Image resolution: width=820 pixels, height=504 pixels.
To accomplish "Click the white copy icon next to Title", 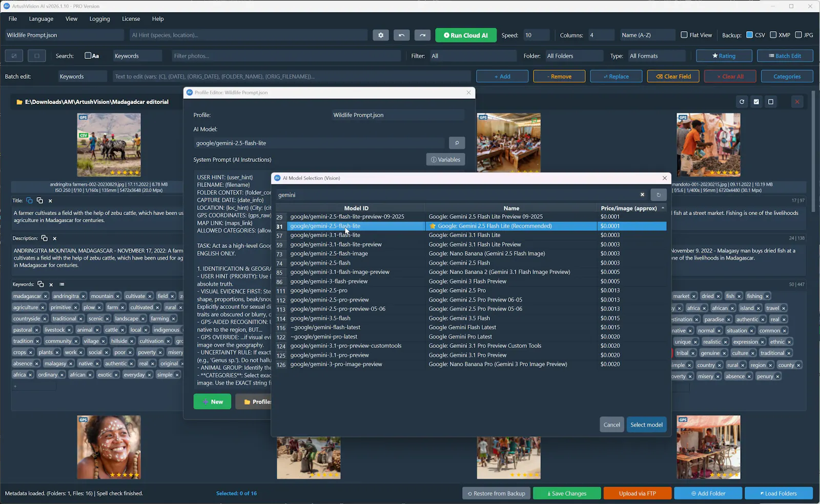I will [40, 201].
